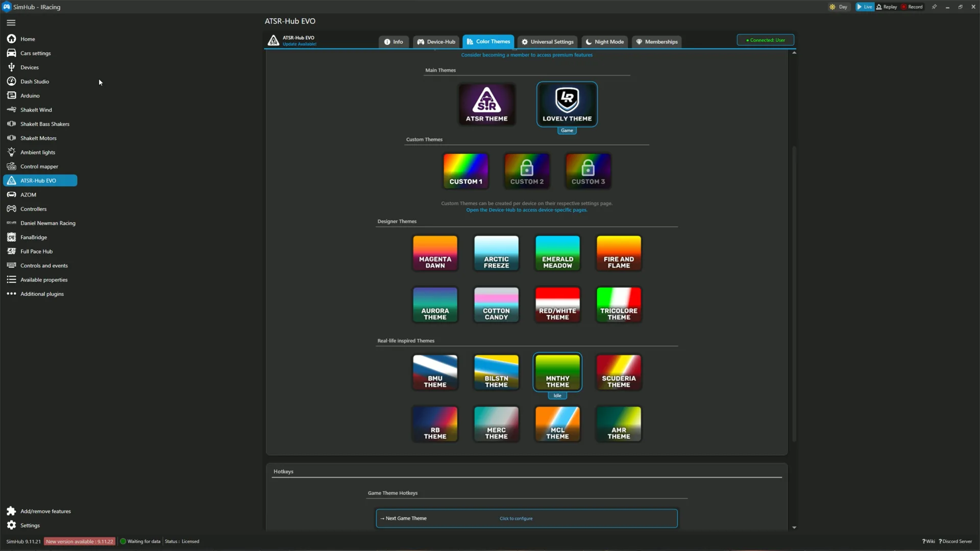980x551 pixels.
Task: Open the Wiki link in status bar
Action: (x=928, y=541)
